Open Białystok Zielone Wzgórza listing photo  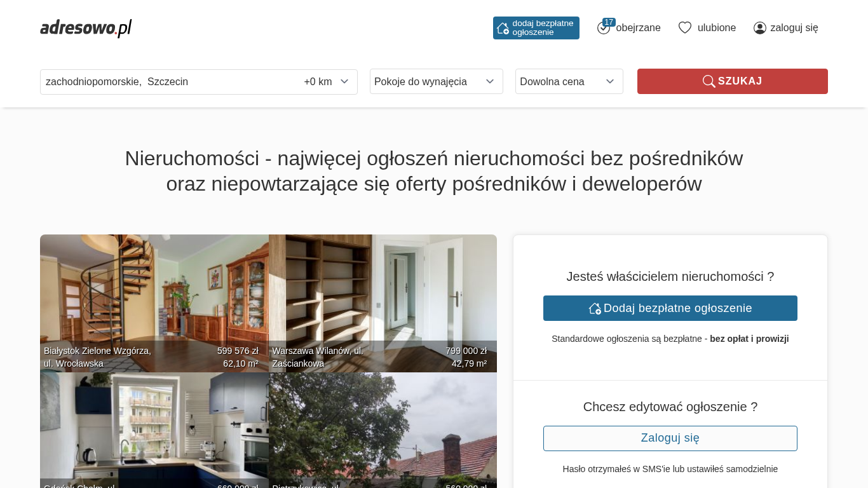[154, 292]
